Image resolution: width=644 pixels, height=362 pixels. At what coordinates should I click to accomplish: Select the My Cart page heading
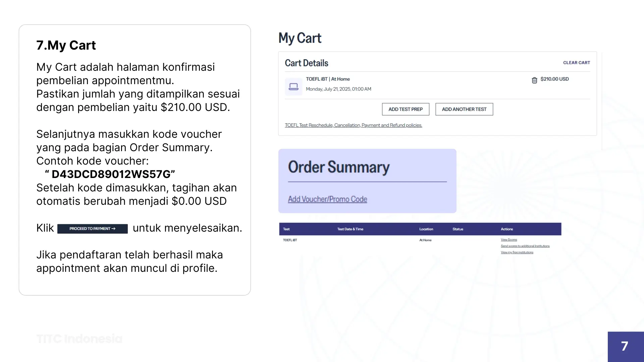click(300, 38)
